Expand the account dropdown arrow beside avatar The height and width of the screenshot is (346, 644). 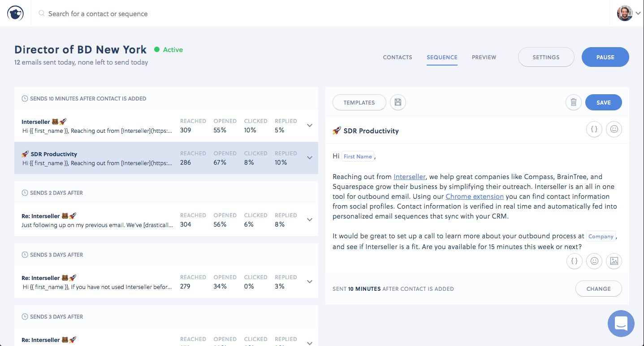638,13
